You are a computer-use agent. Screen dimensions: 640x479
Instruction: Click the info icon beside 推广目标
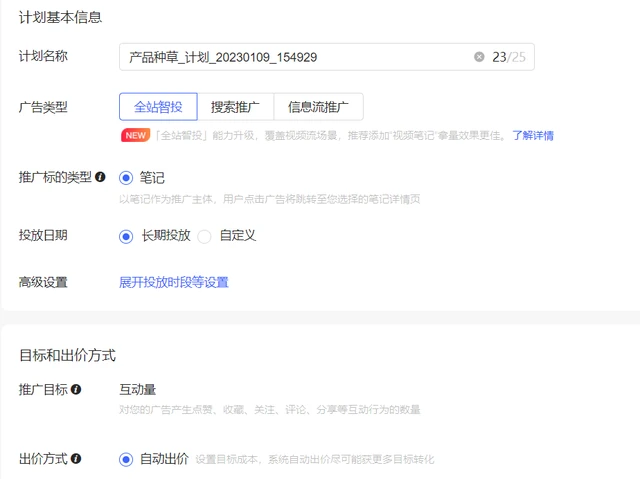click(76, 389)
